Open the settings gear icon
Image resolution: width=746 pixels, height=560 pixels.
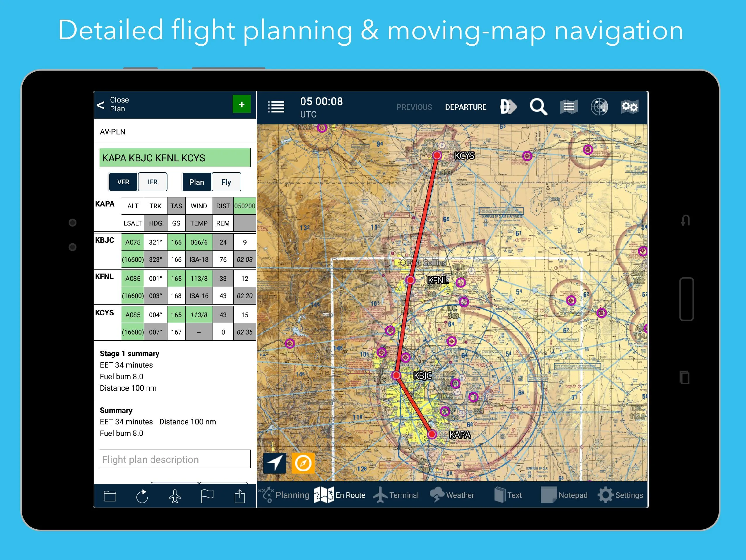[x=606, y=495]
